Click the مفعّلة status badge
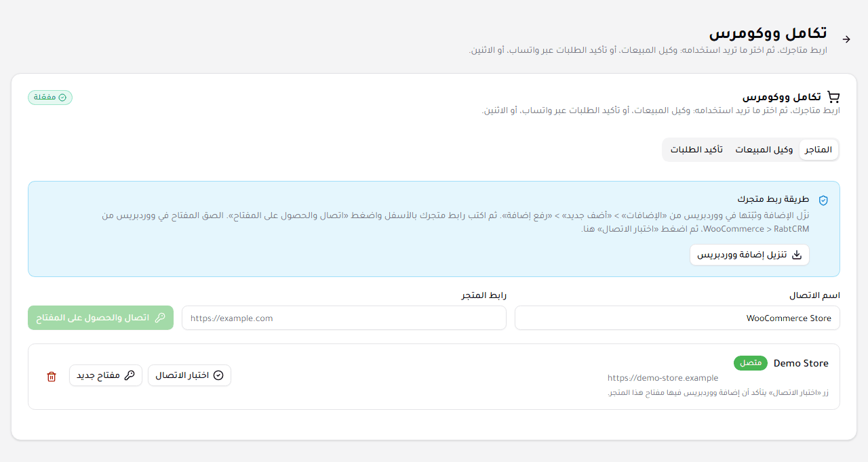This screenshot has width=868, height=462. tap(50, 98)
